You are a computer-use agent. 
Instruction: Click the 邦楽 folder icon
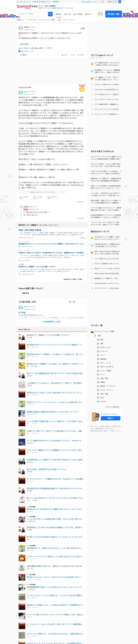coord(98,340)
